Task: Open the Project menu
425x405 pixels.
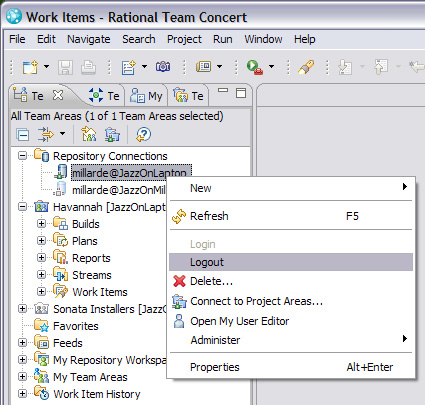Action: pos(184,39)
